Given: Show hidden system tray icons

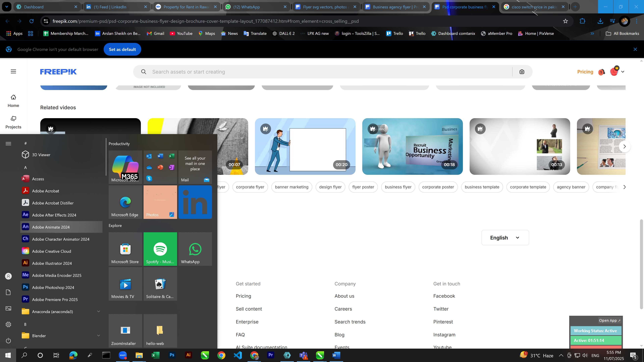Looking at the screenshot, I should (x=561, y=355).
